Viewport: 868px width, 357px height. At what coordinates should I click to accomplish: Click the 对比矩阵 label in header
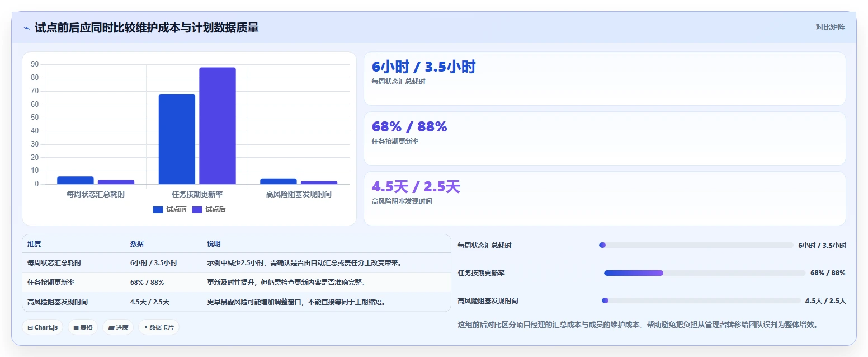(x=830, y=27)
